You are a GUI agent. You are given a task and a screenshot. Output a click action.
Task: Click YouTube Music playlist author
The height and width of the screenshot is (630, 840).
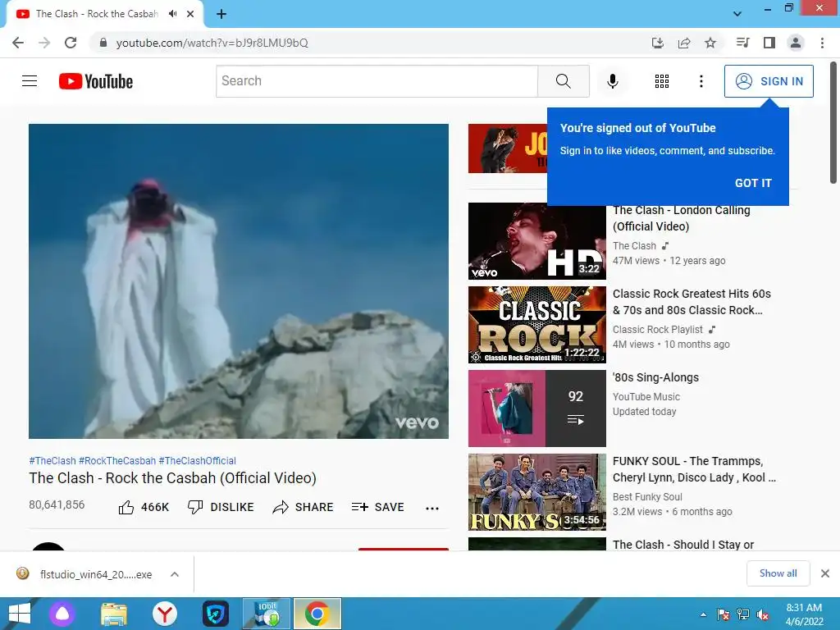646,396
